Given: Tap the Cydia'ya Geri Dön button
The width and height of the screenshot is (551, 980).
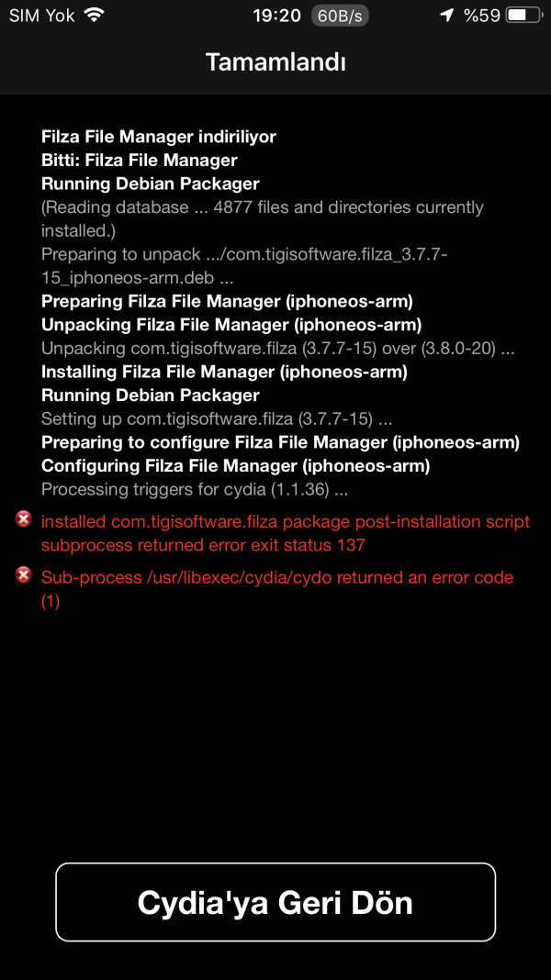Looking at the screenshot, I should pyautogui.click(x=275, y=902).
